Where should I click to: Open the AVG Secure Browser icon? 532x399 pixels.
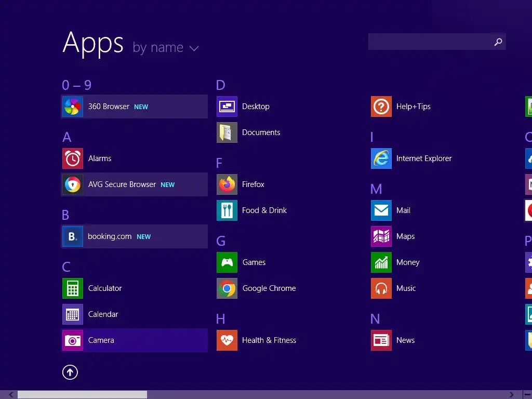73,184
